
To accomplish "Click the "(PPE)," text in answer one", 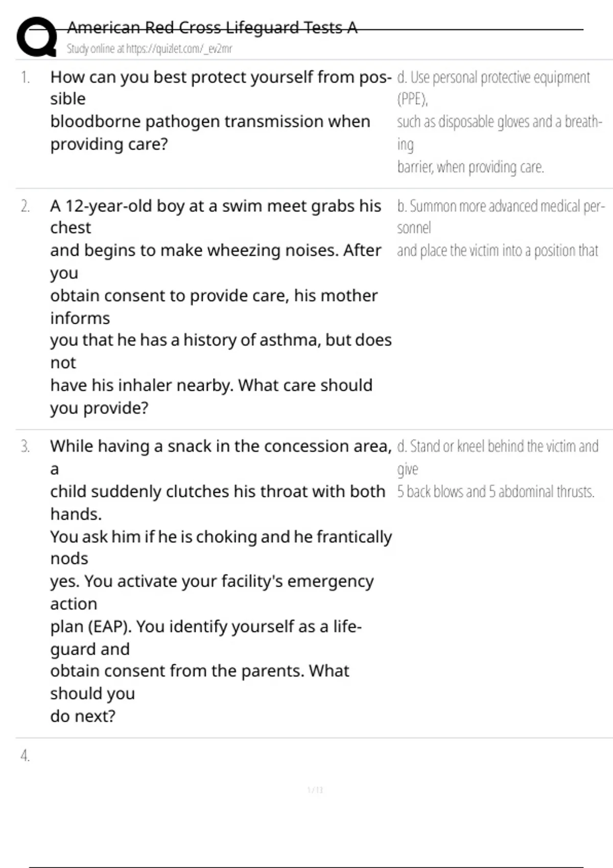I will click(412, 99).
